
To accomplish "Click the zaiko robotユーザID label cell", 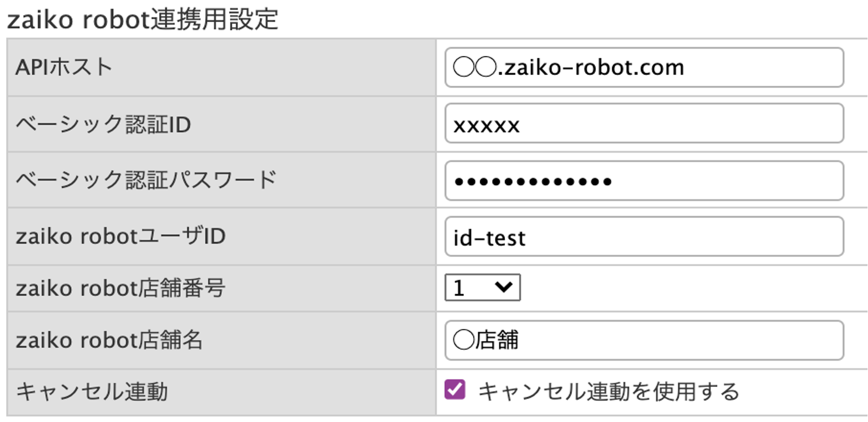I will coord(221,236).
